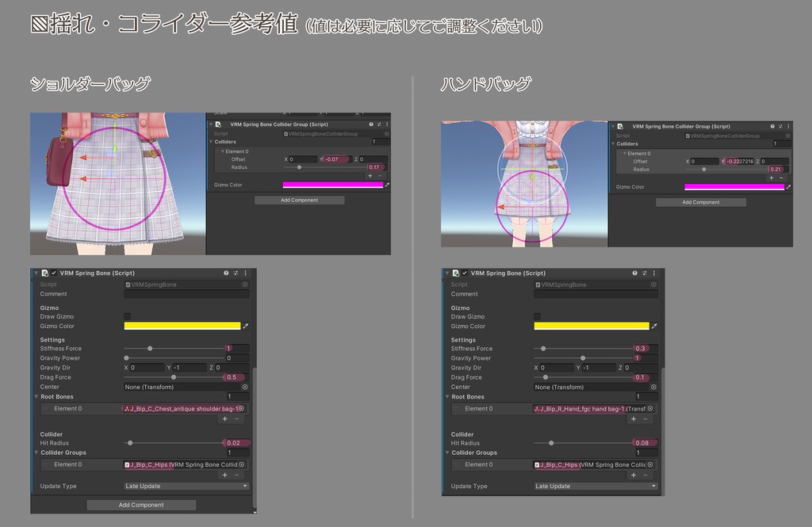Viewport: 812px width, 527px height.
Task: Click eyedropper beside yellow Gizmo Color in shoulder bag Spring Bone
Action: pyautogui.click(x=246, y=327)
